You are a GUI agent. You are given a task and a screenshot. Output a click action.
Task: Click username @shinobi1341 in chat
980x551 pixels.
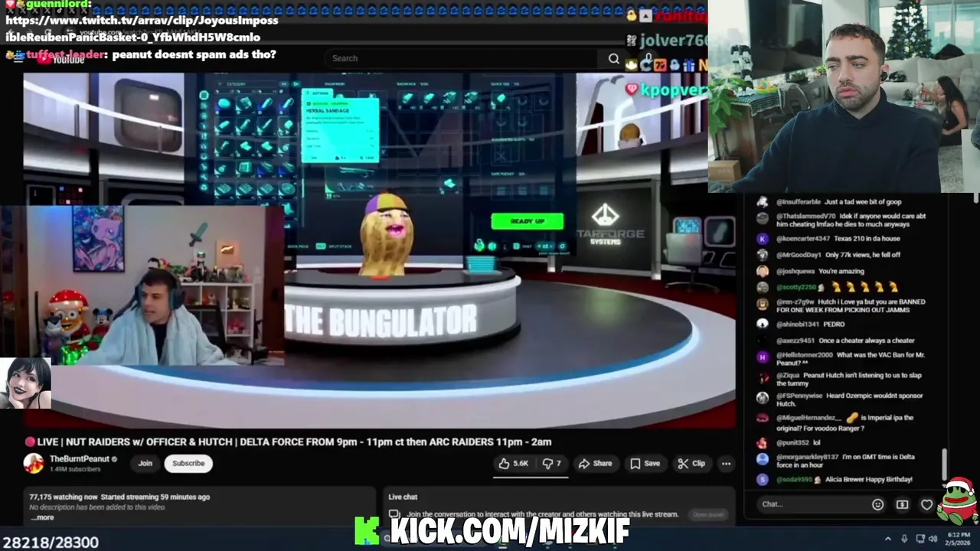pos(798,324)
